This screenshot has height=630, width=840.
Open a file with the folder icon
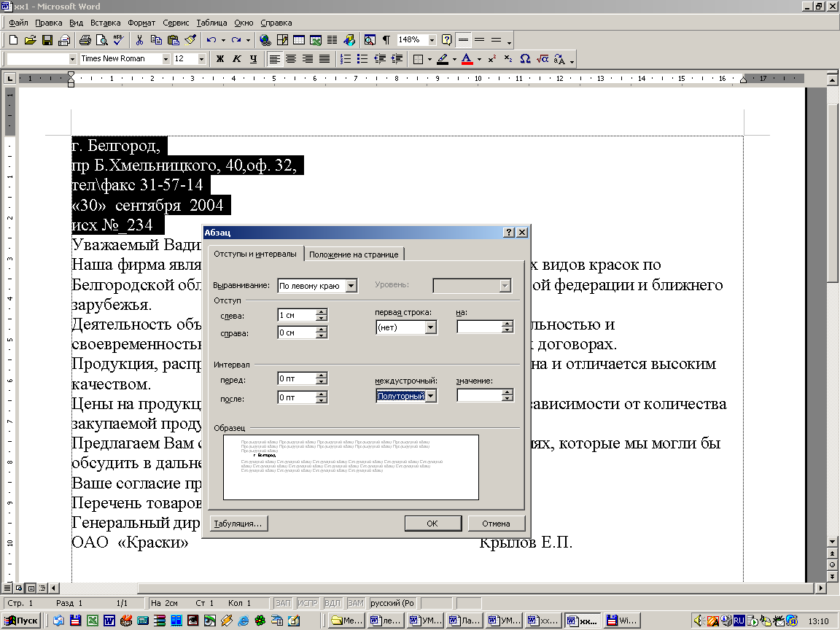coord(31,39)
